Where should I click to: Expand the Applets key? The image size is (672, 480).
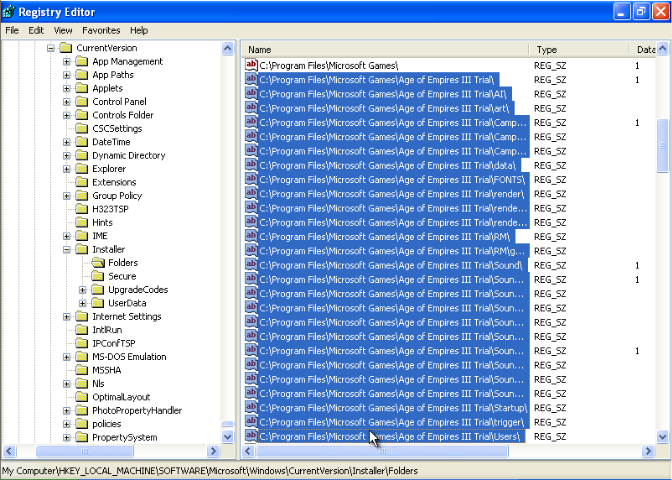pyautogui.click(x=67, y=88)
